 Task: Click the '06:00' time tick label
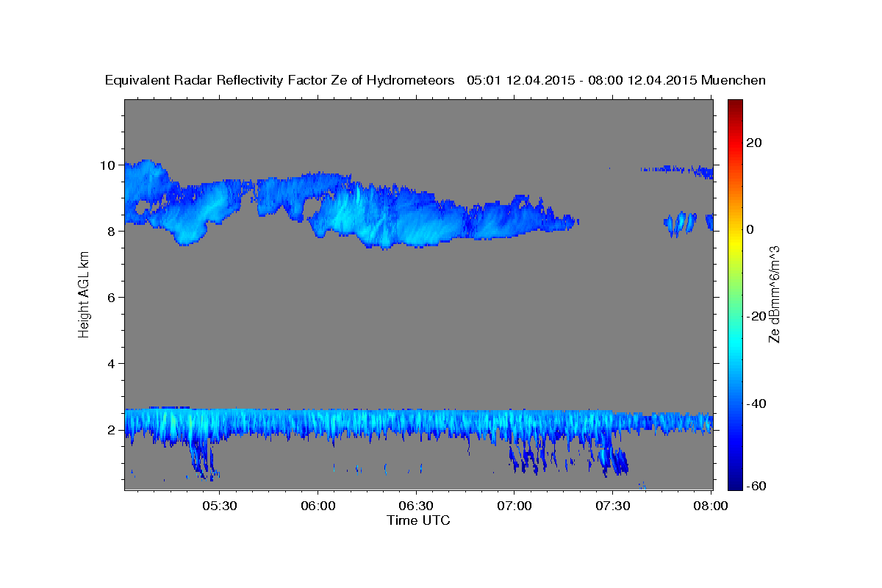(x=318, y=506)
